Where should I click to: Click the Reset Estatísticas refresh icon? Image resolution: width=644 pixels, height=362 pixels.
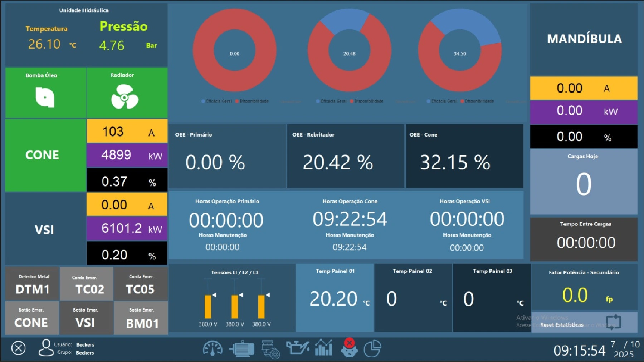pyautogui.click(x=614, y=322)
